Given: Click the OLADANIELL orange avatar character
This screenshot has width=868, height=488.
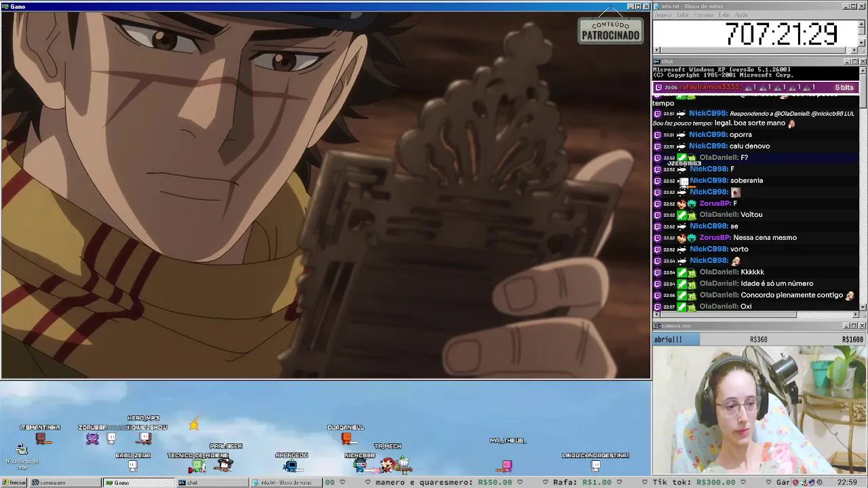Looking at the screenshot, I should [x=347, y=438].
